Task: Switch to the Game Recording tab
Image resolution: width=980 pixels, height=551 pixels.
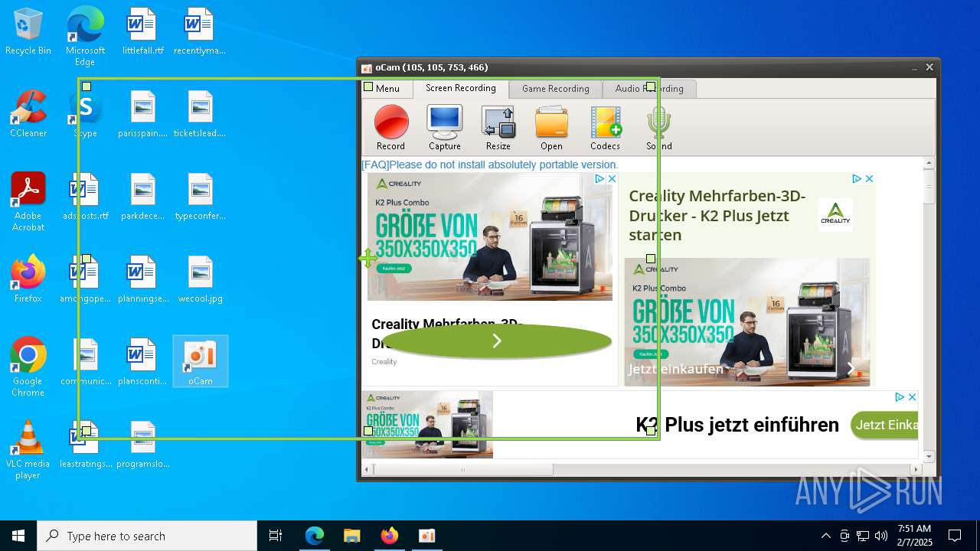Action: pos(556,89)
